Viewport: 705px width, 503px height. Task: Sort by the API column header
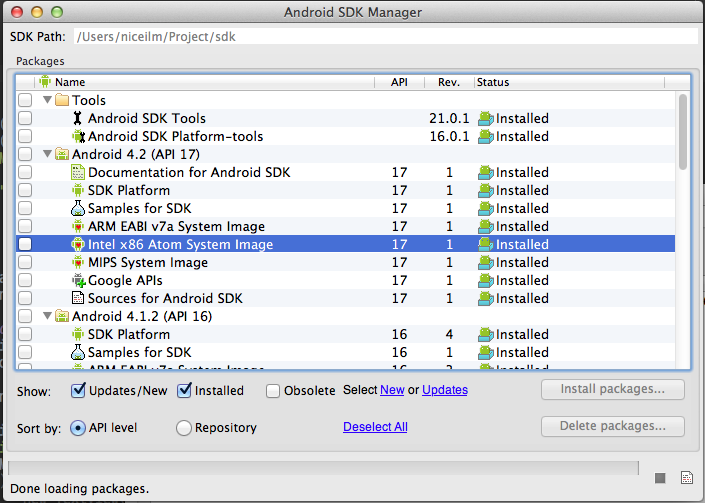(399, 82)
